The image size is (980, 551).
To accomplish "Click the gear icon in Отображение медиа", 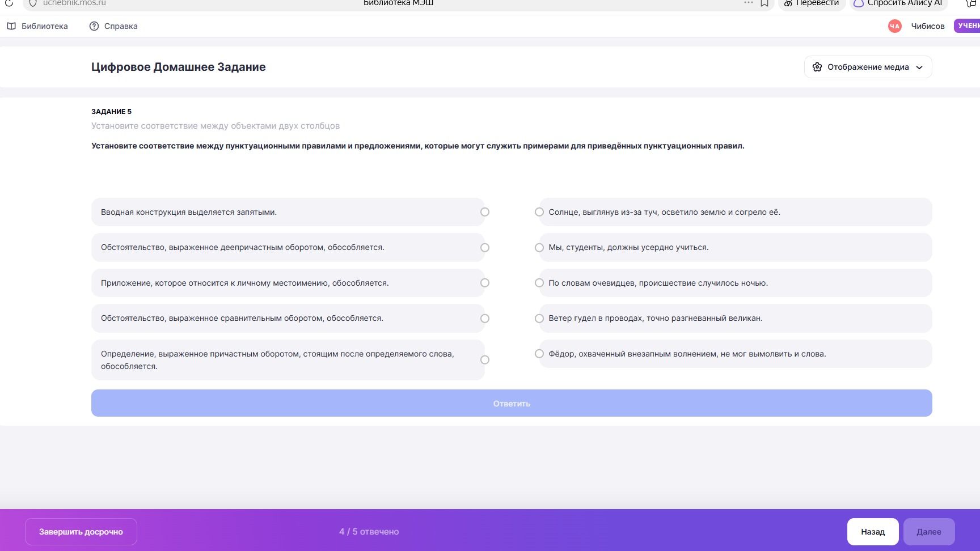I will [817, 67].
